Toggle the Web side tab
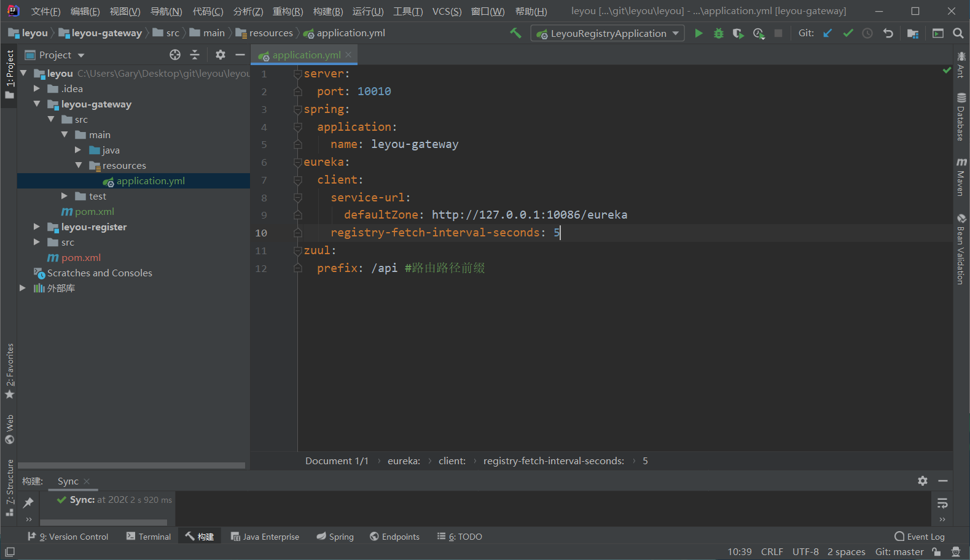970x560 pixels. [9, 429]
